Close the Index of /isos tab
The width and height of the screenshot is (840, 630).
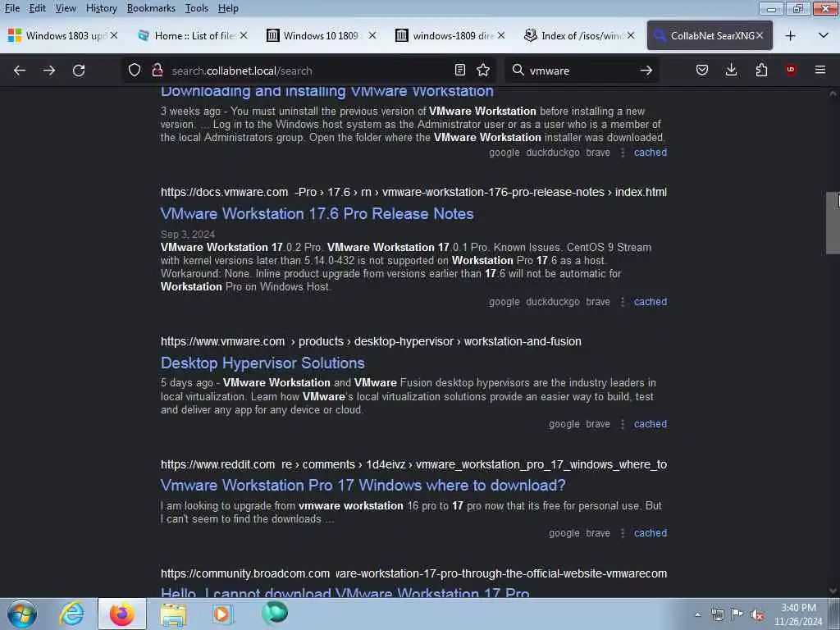tap(631, 35)
